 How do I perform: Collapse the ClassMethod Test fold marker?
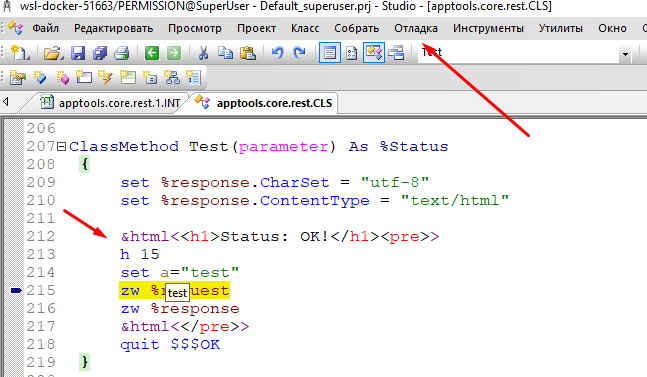[61, 146]
